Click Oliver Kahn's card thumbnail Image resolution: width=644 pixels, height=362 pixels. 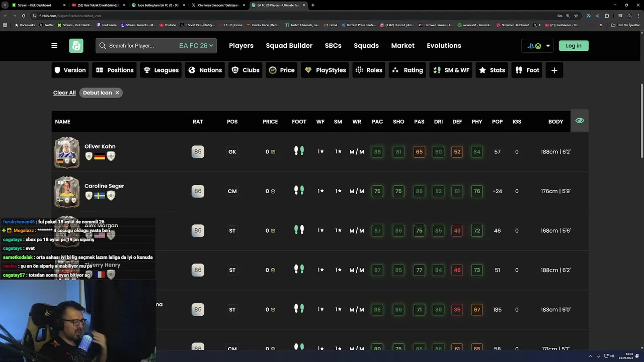pyautogui.click(x=67, y=152)
